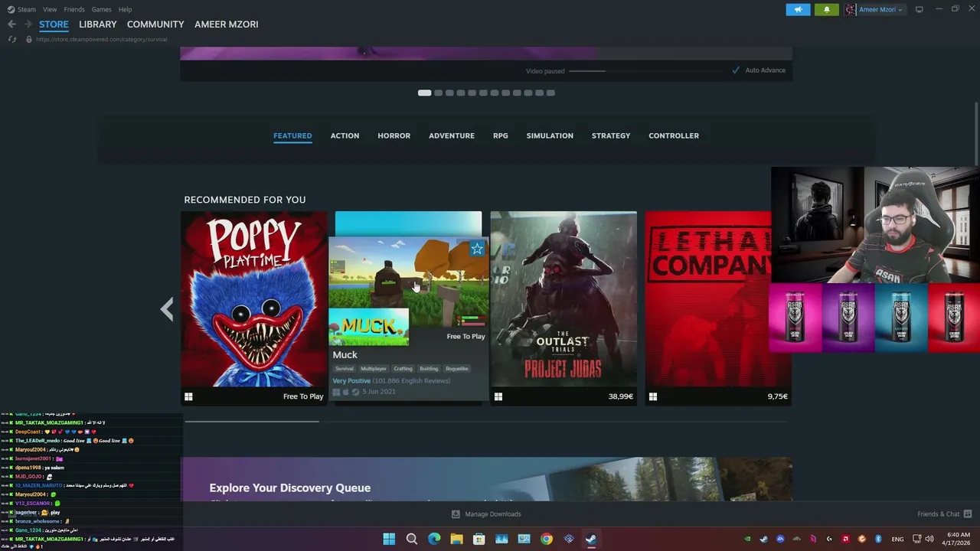Viewport: 980px width, 551px height.
Task: Open the green bell notifications button
Action: pyautogui.click(x=826, y=9)
